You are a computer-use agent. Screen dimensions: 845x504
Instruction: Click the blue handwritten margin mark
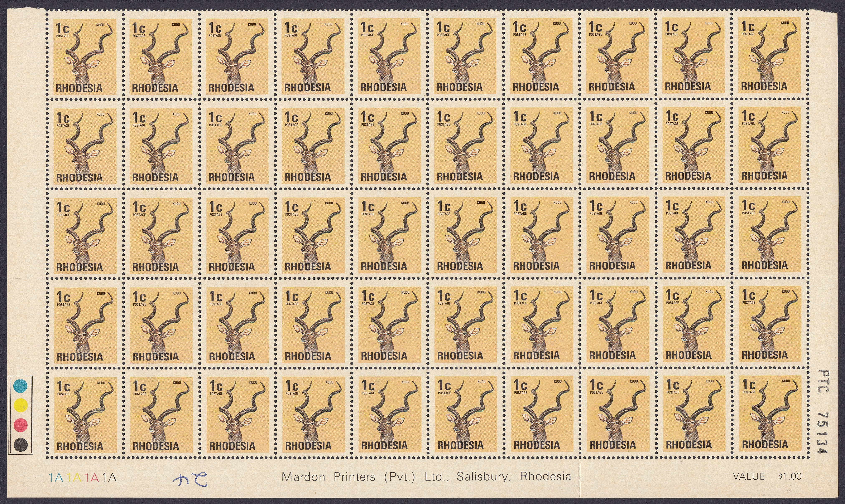pyautogui.click(x=190, y=480)
